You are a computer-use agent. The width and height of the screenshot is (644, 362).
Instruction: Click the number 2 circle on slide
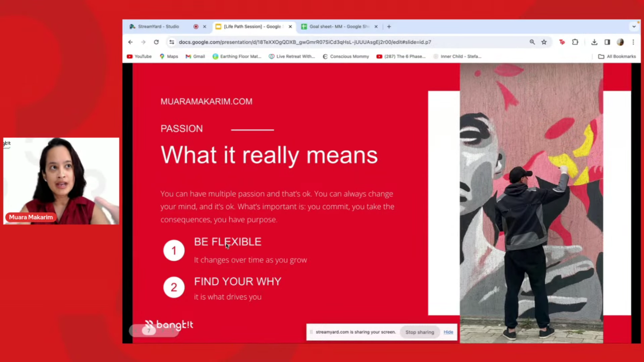click(174, 287)
